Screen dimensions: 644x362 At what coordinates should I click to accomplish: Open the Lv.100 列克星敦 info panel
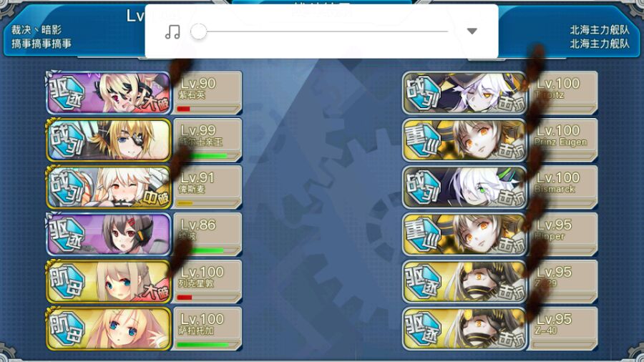[x=208, y=282]
